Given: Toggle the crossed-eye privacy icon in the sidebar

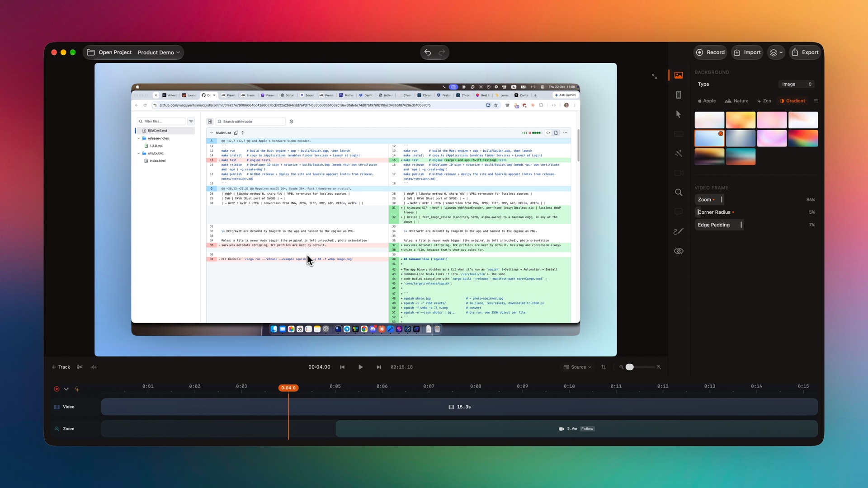Looking at the screenshot, I should tap(679, 251).
